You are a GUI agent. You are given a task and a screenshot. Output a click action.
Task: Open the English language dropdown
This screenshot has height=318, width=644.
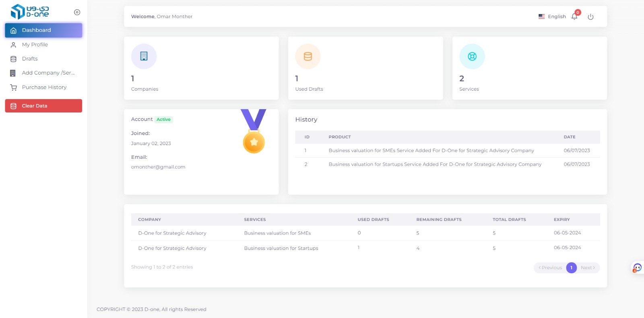click(x=552, y=17)
